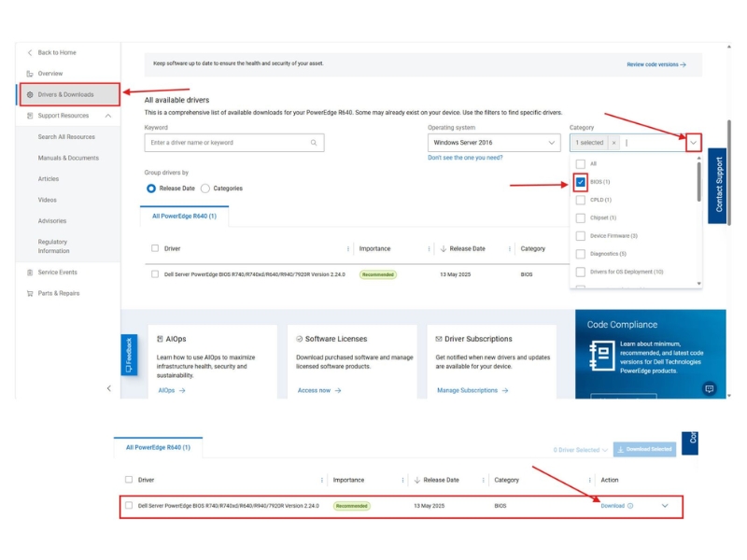Click the Drivers & Downloads gear icon
This screenshot has width=747, height=560.
click(x=30, y=94)
